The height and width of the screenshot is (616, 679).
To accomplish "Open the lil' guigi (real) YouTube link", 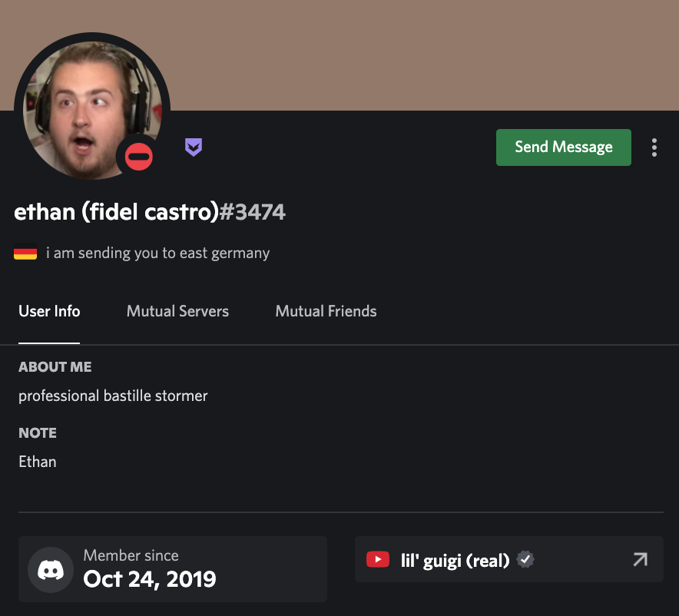I will (455, 561).
